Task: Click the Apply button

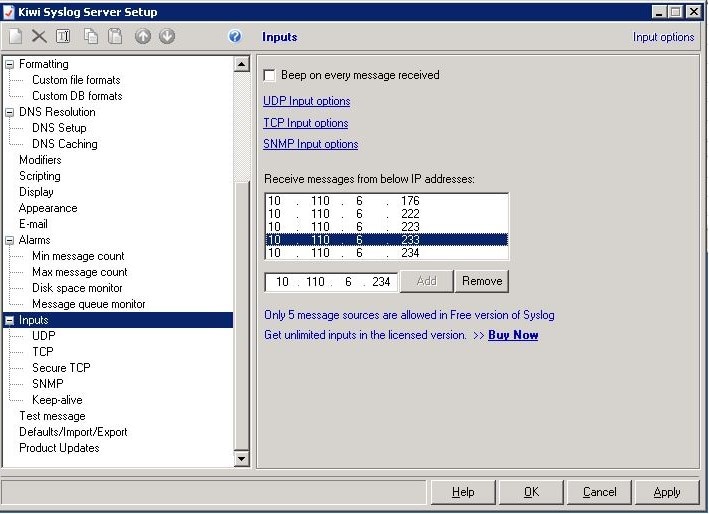Action: click(667, 492)
